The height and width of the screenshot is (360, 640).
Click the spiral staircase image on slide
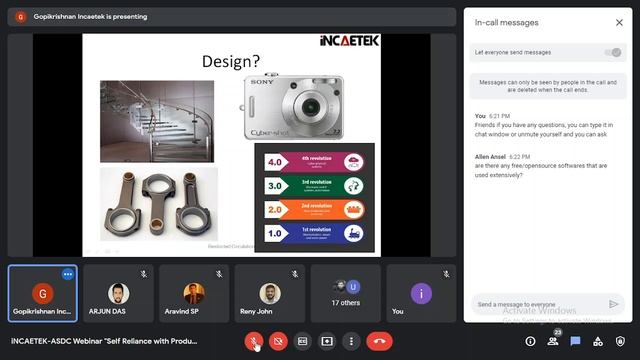(157, 121)
